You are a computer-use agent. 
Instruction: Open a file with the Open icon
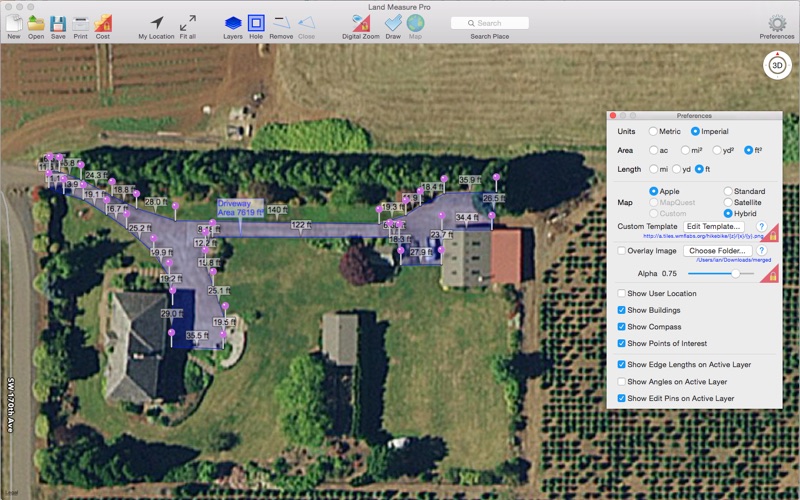(36, 23)
